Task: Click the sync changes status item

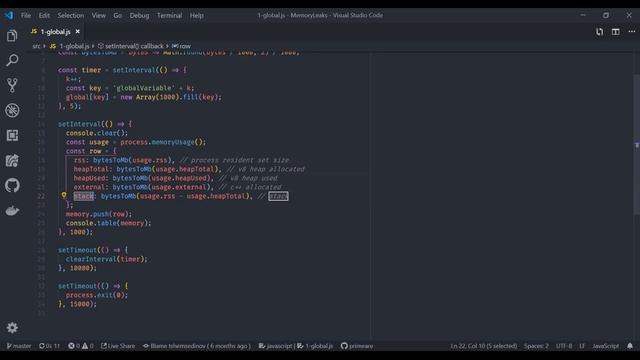Action: pyautogui.click(x=49, y=346)
